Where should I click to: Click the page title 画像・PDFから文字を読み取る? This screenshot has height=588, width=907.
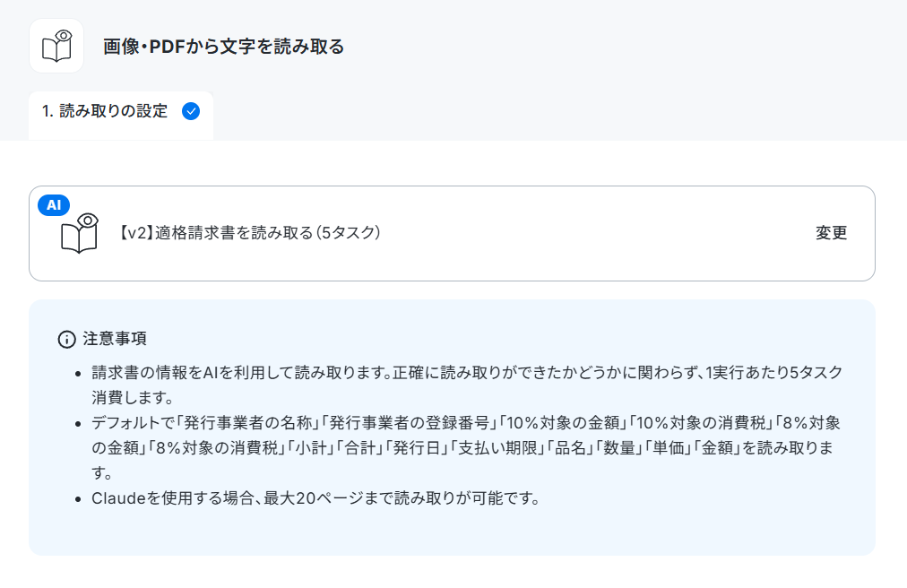[x=223, y=47]
